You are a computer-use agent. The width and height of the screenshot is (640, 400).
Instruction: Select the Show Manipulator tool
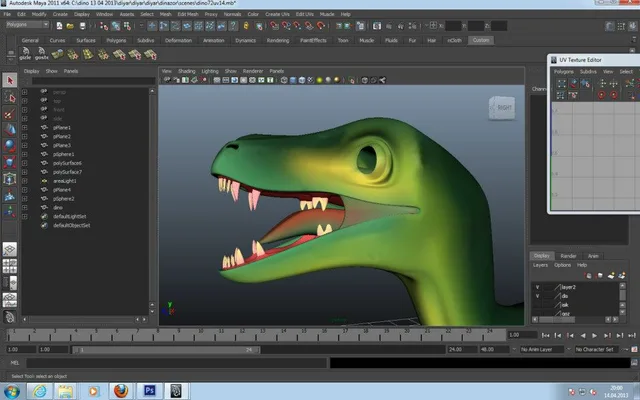pyautogui.click(x=9, y=211)
